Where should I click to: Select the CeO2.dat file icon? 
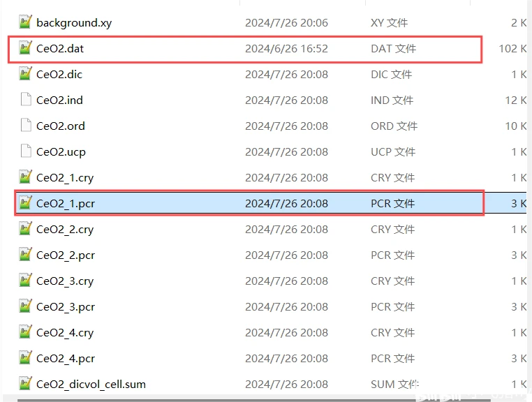tap(26, 49)
